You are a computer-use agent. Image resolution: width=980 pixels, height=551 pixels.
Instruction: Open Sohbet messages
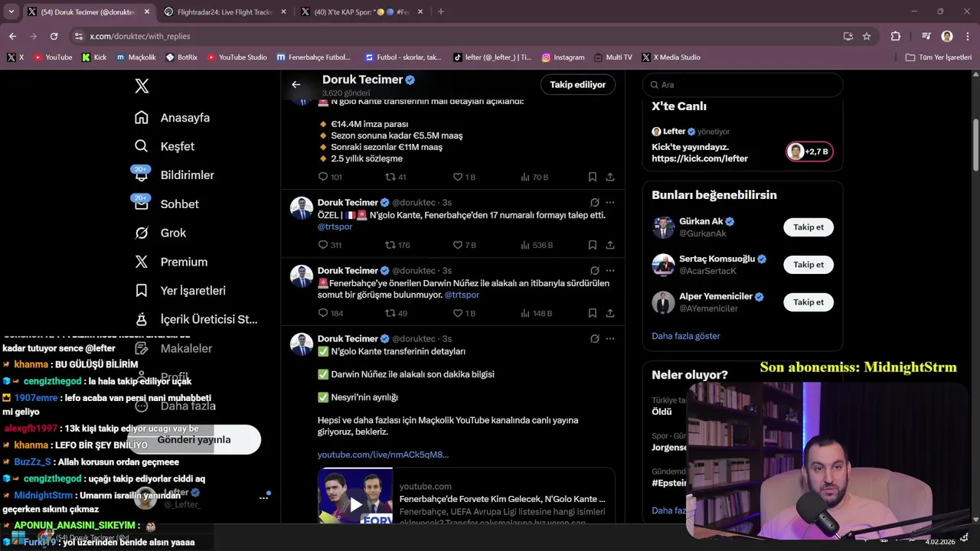click(x=167, y=204)
